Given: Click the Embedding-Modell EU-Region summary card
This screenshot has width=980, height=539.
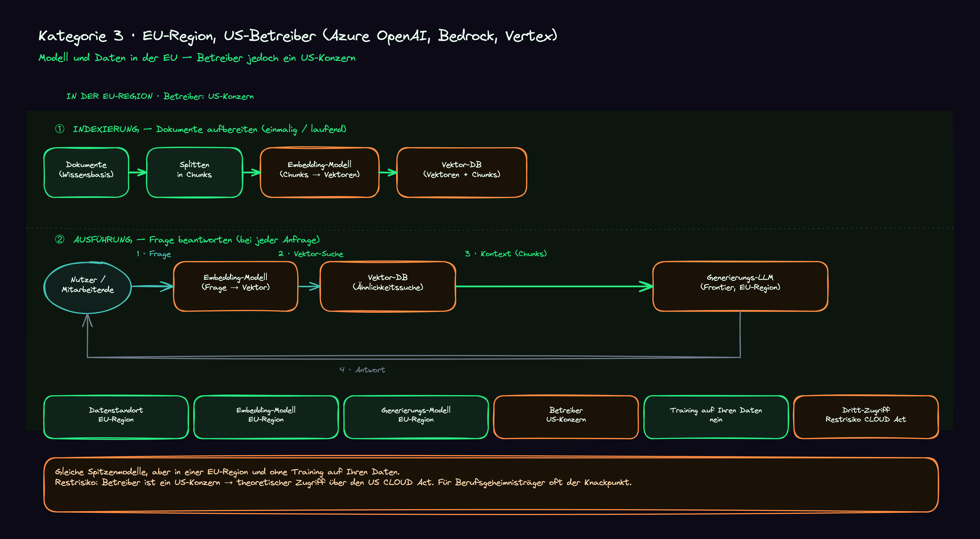Looking at the screenshot, I should [266, 417].
